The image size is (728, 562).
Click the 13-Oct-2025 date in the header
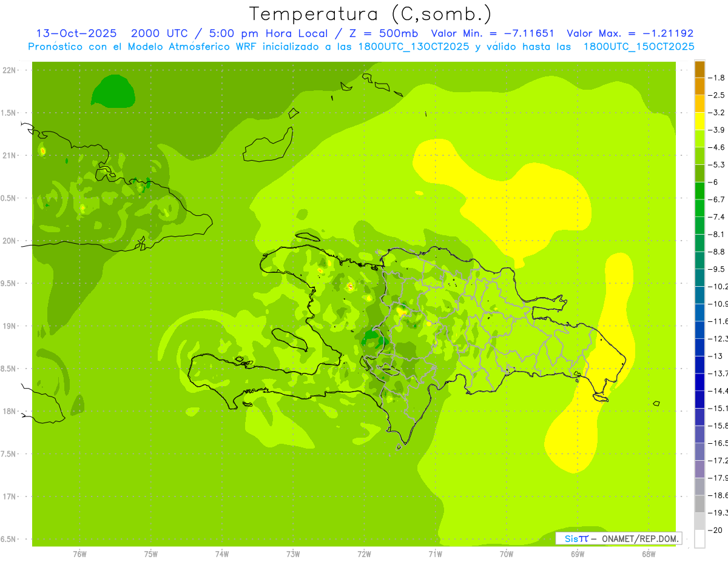(76, 33)
